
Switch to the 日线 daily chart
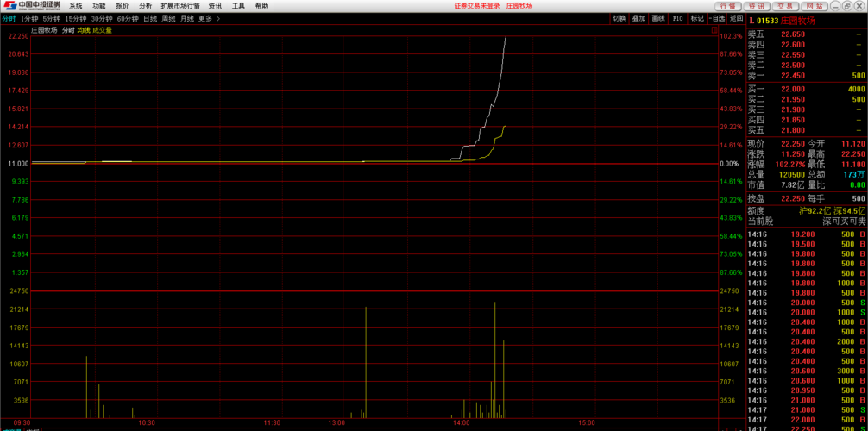click(150, 19)
